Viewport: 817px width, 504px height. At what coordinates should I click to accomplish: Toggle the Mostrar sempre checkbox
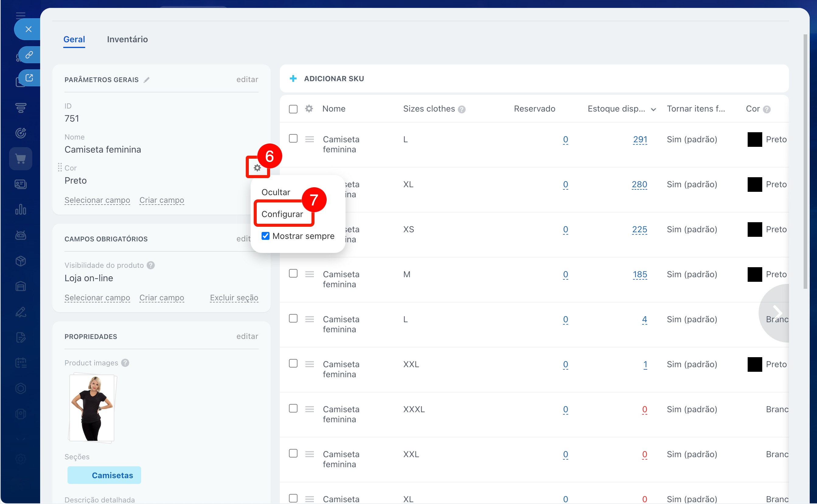(x=266, y=236)
